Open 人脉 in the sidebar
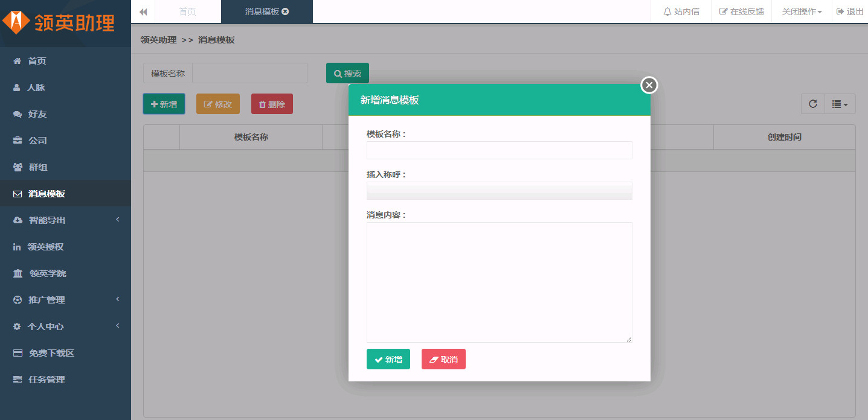868x420 pixels. (36, 87)
